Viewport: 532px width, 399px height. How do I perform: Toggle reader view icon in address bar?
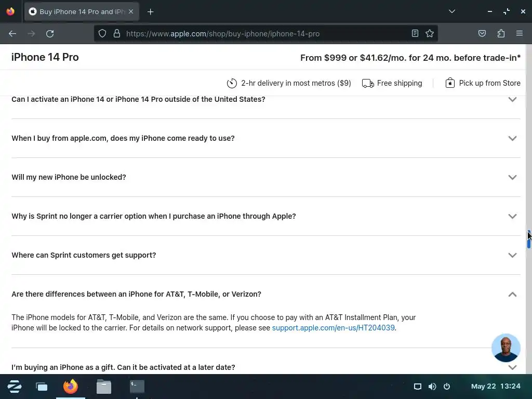pyautogui.click(x=415, y=33)
